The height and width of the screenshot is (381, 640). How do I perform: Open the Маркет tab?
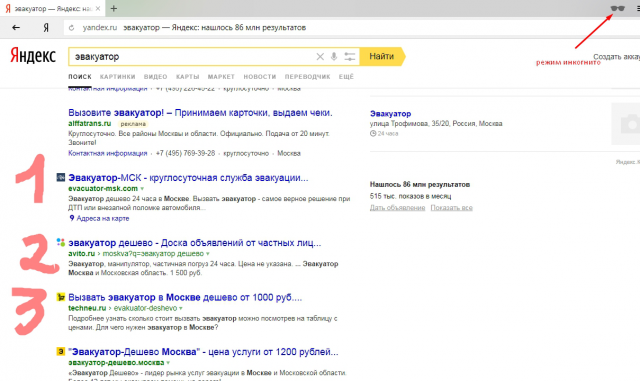221,77
